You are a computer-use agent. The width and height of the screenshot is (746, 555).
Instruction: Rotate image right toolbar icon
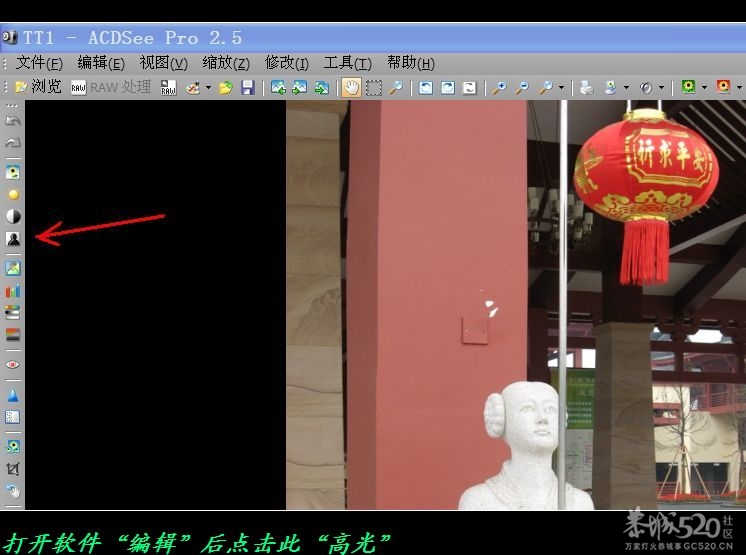[x=448, y=88]
